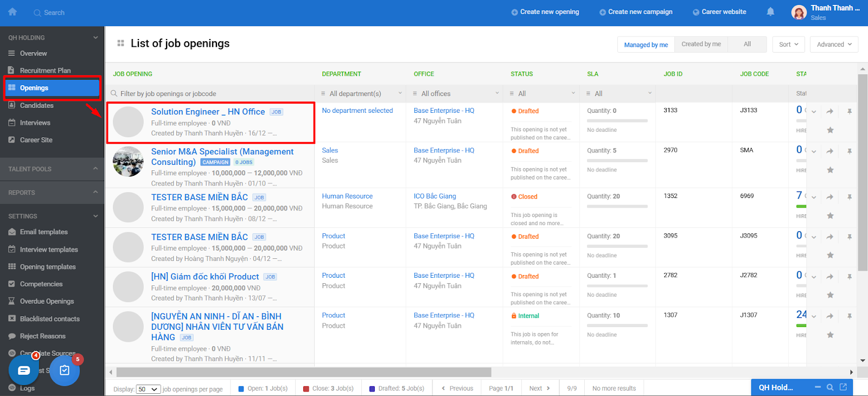Image resolution: width=868 pixels, height=396 pixels.
Task: Expand the TALENT POOLS section
Action: (95, 169)
